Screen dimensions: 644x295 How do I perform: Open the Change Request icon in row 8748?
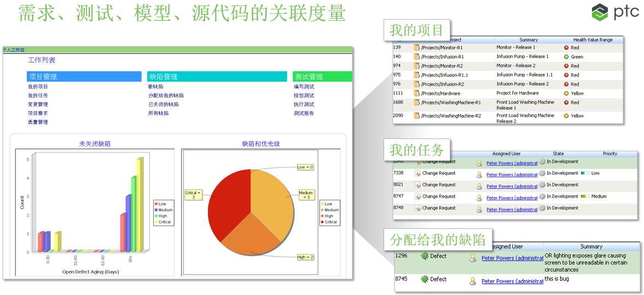[417, 209]
